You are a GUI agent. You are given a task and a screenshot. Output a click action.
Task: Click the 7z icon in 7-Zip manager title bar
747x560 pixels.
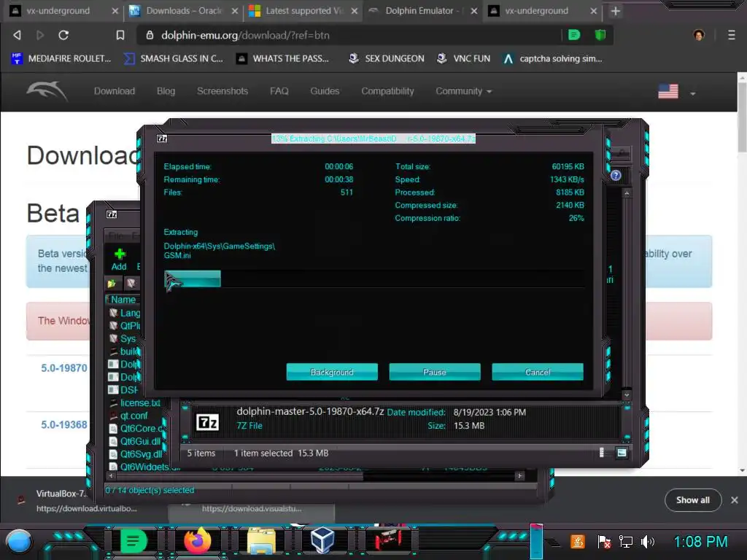click(x=112, y=214)
